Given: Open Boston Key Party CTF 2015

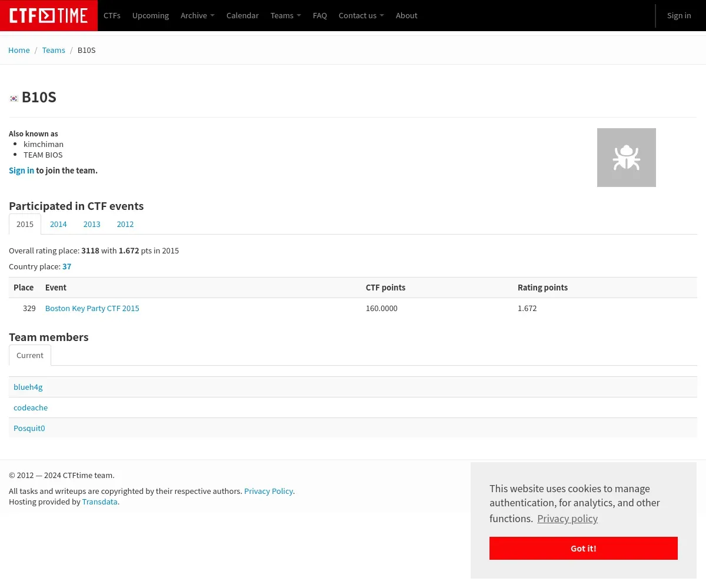Looking at the screenshot, I should pyautogui.click(x=92, y=308).
